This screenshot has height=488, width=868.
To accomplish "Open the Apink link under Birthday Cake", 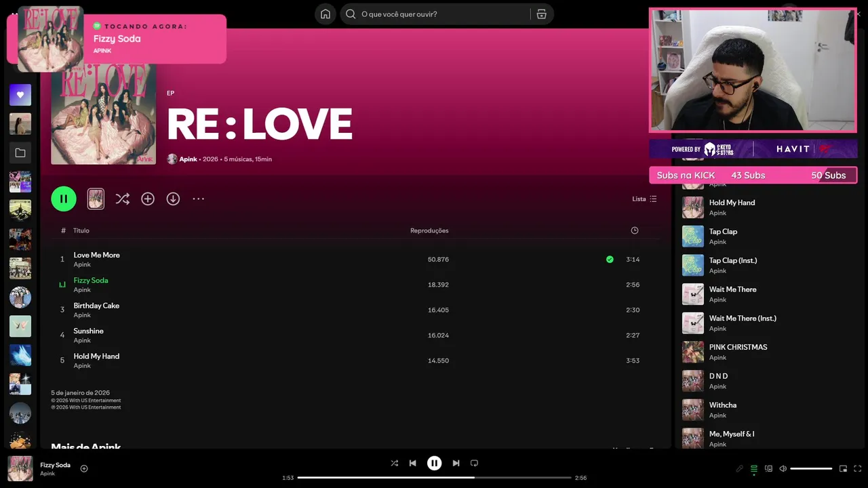I will click(82, 315).
